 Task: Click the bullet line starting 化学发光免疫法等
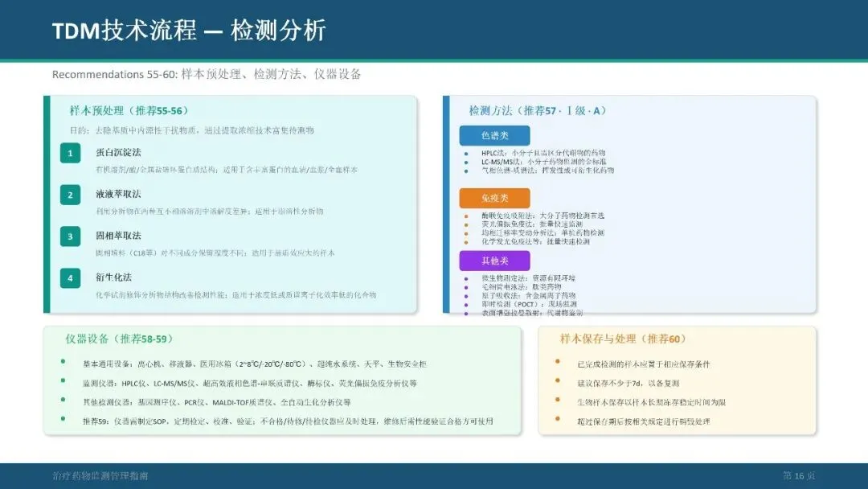click(x=535, y=241)
